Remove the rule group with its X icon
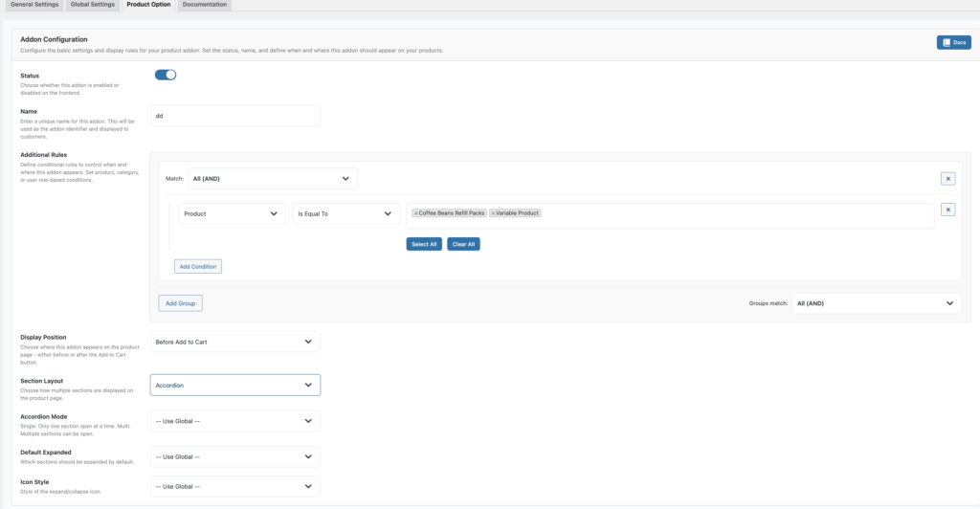Viewport: 980px width, 509px height. tap(947, 178)
